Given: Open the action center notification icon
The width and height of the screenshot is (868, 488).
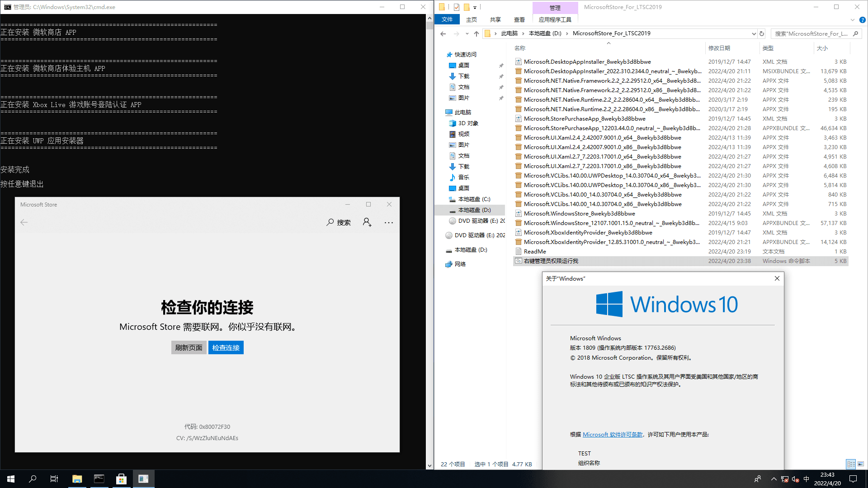Looking at the screenshot, I should pos(853,479).
